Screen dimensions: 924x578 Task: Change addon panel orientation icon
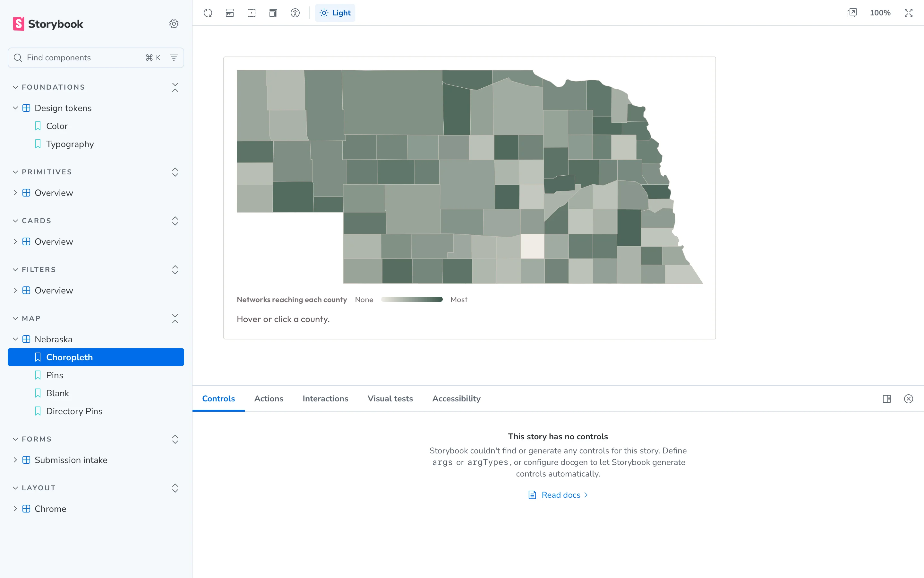(x=886, y=399)
